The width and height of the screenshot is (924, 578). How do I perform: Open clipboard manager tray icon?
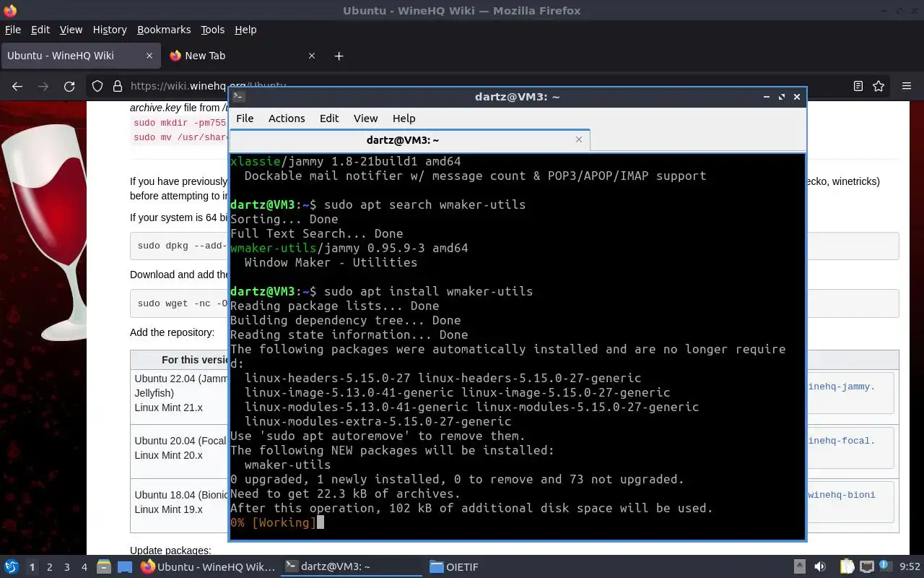(847, 567)
